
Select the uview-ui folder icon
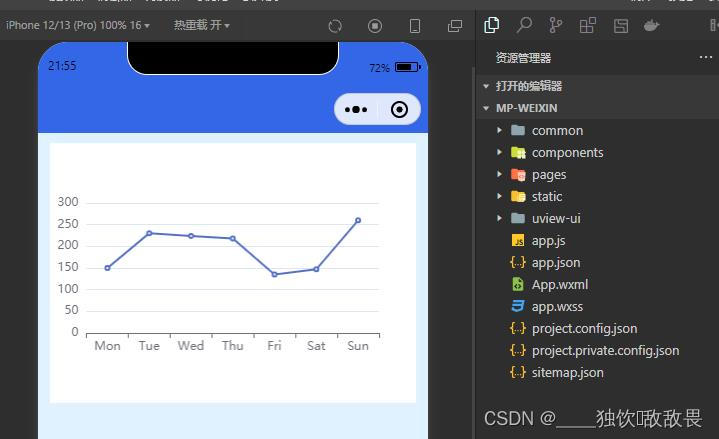pyautogui.click(x=518, y=218)
